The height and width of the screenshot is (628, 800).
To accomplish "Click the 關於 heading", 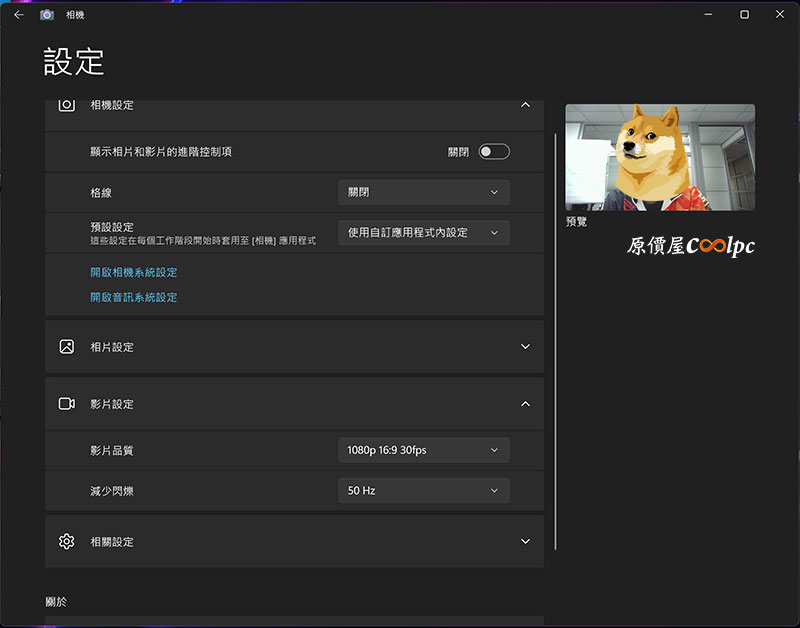I will [56, 601].
